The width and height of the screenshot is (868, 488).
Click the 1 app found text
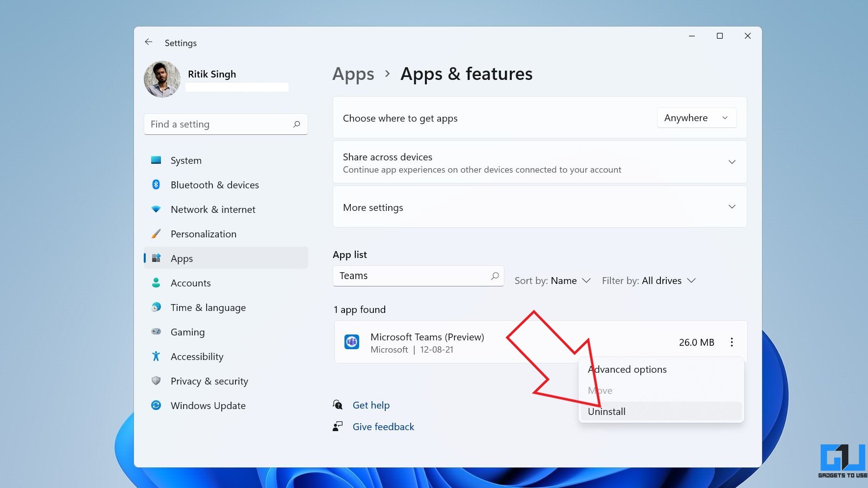[x=360, y=309]
